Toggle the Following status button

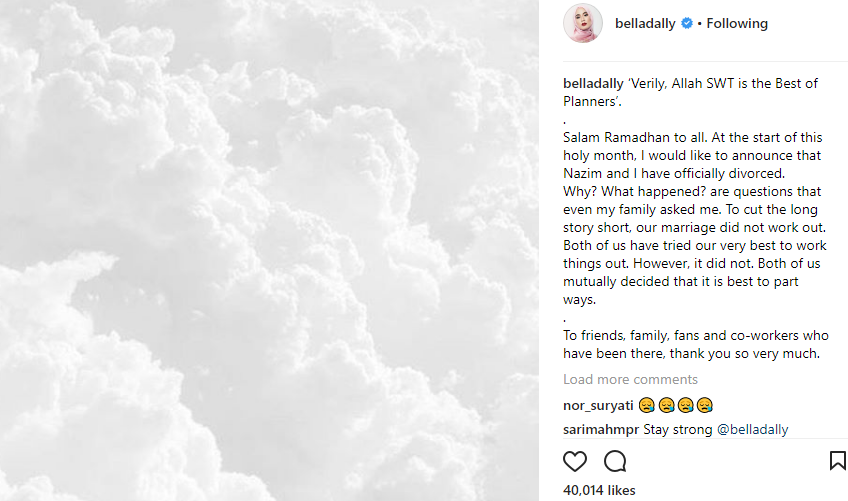pyautogui.click(x=737, y=23)
